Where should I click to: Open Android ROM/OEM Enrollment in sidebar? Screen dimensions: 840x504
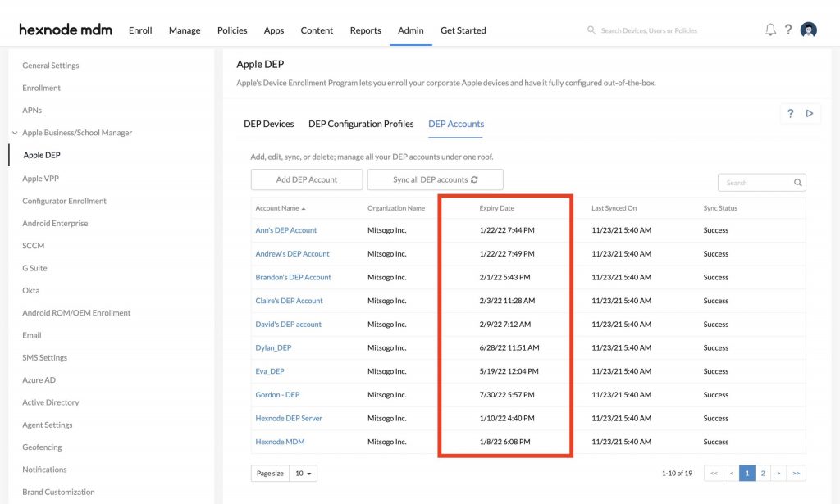click(x=76, y=314)
